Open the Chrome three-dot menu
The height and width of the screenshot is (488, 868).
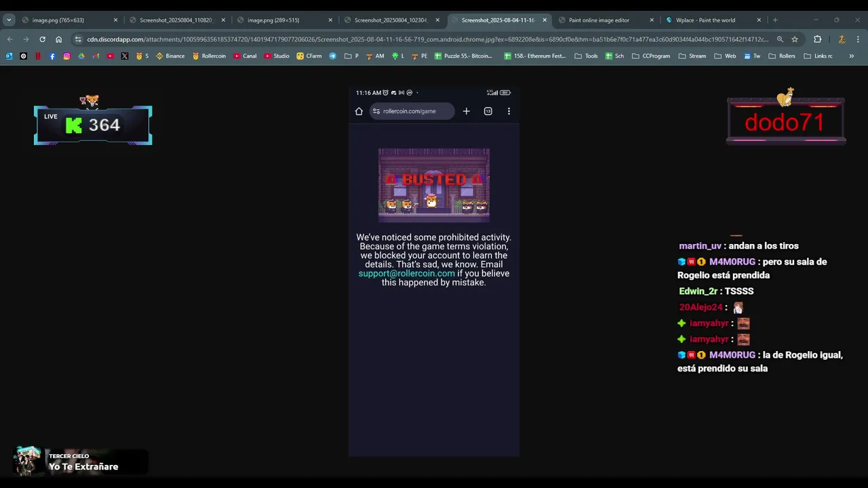858,39
